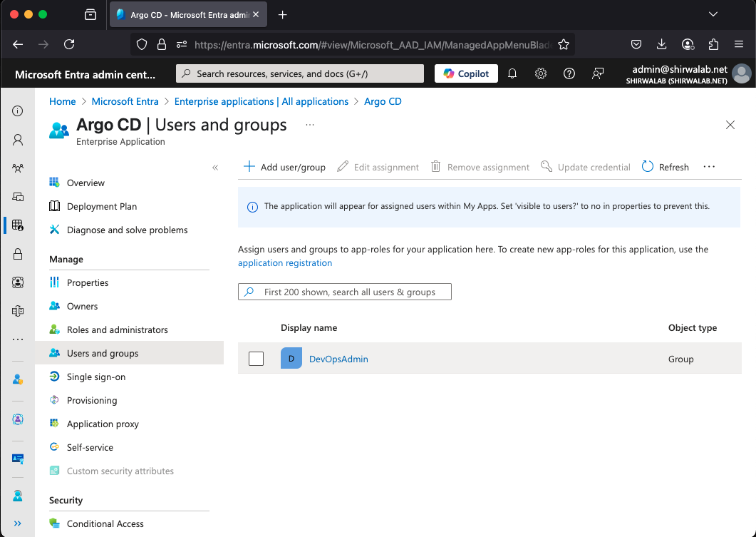
Task: Click the address bar lock icon
Action: click(x=162, y=44)
